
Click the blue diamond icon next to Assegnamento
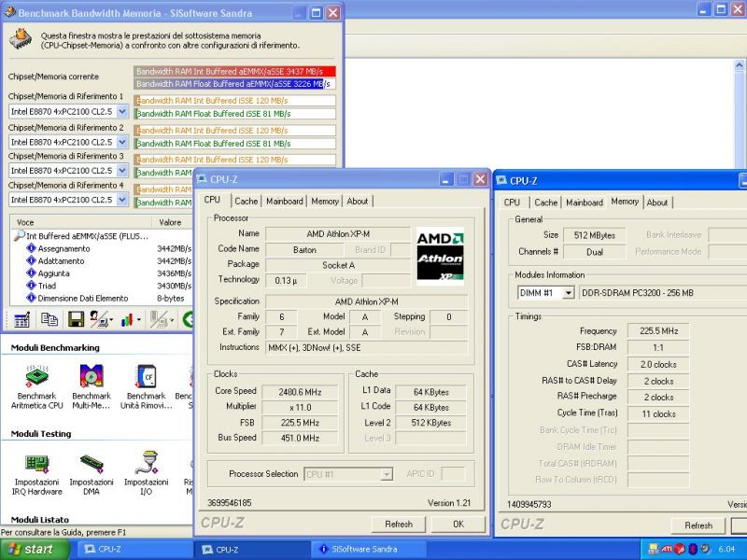coord(32,248)
